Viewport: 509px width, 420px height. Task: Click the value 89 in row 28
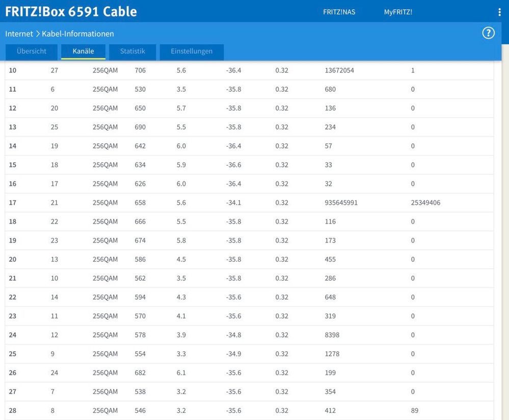pyautogui.click(x=415, y=411)
